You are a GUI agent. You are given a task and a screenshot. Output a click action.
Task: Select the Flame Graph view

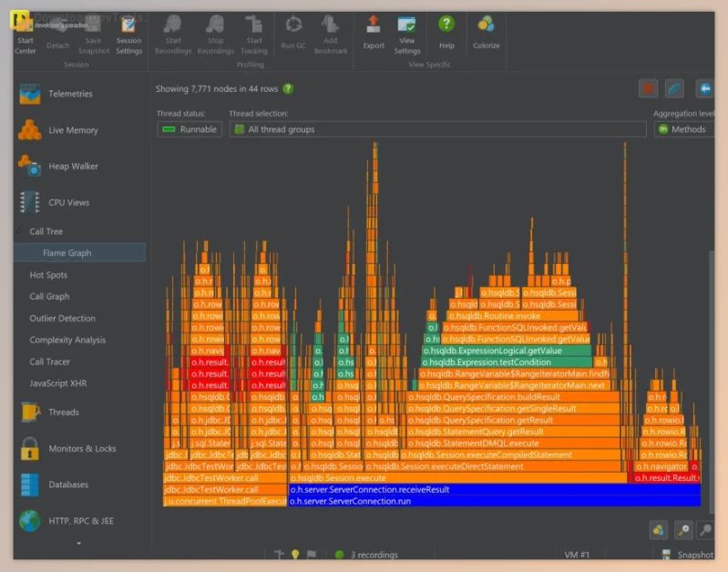point(80,253)
